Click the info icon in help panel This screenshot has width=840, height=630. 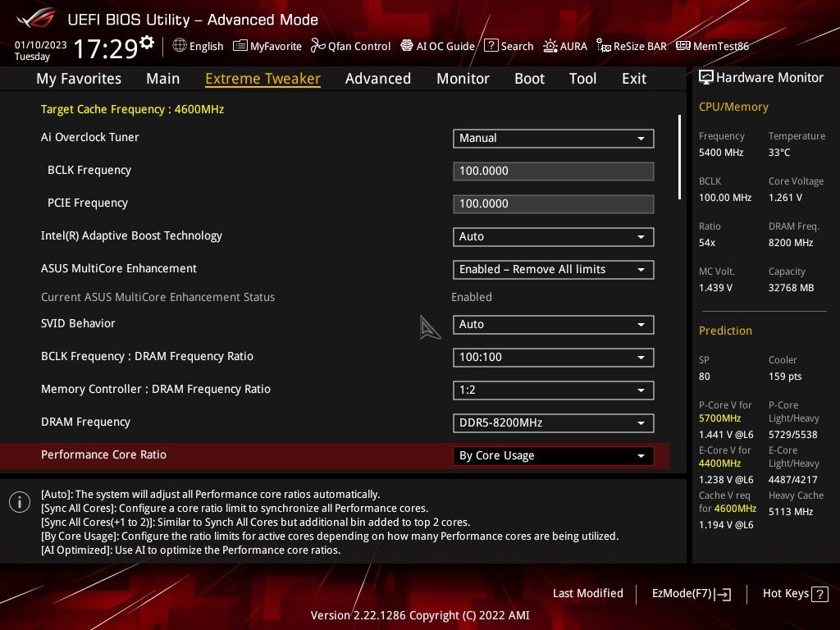coord(20,502)
